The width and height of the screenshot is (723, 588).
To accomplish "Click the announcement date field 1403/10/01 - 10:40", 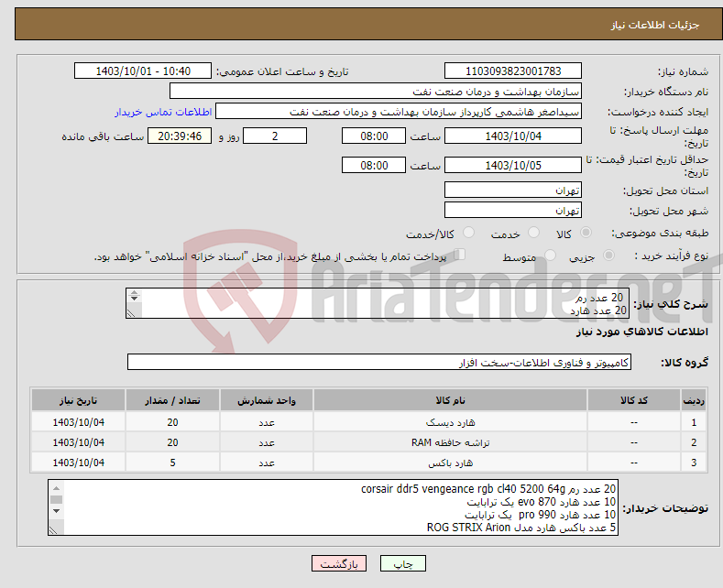I will pos(143,71).
